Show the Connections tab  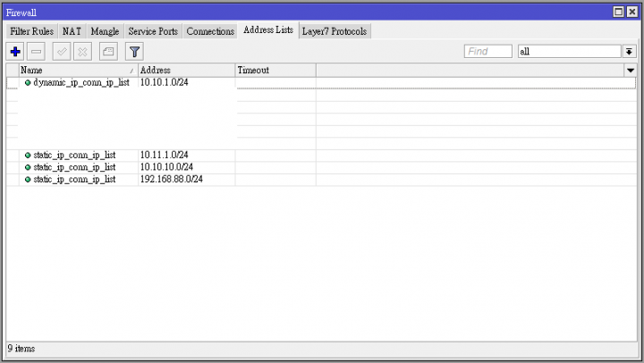pyautogui.click(x=210, y=31)
